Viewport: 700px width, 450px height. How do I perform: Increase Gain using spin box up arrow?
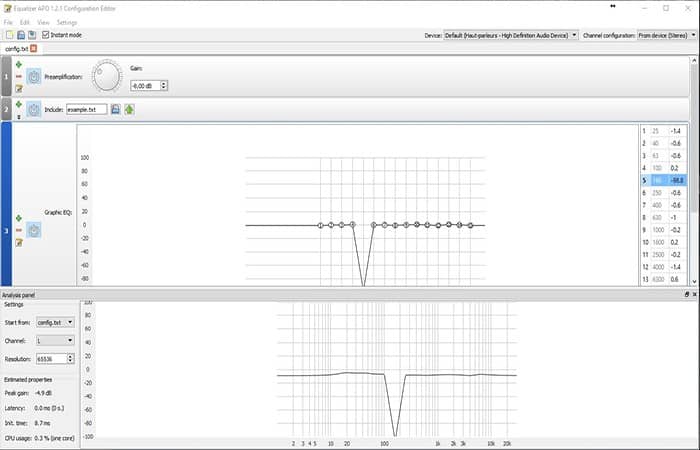pyautogui.click(x=164, y=83)
